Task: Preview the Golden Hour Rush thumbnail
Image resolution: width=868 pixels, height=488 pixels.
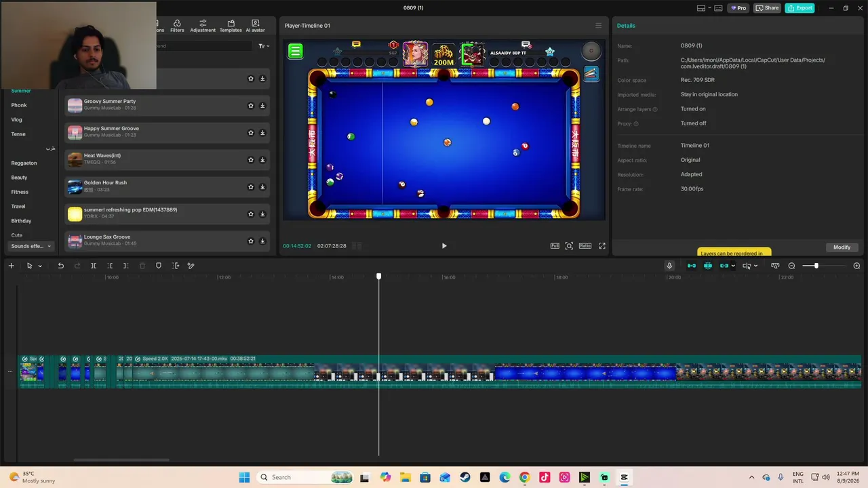Action: point(75,186)
